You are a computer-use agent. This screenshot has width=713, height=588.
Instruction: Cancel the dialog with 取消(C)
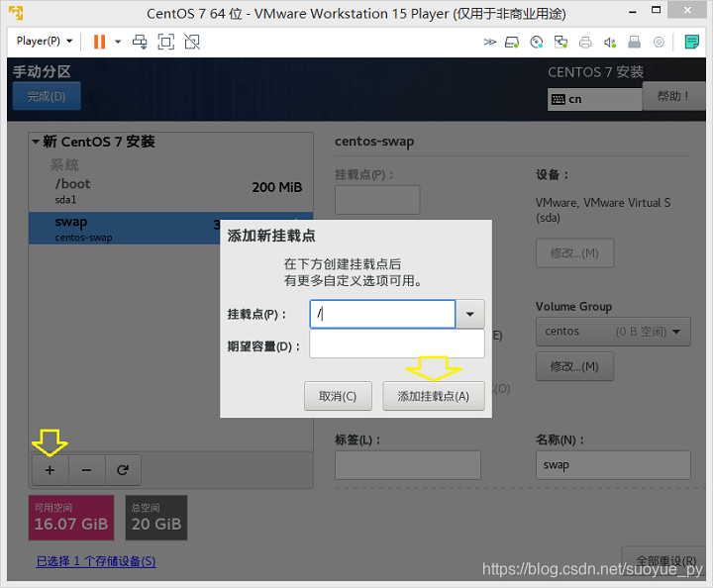(338, 396)
